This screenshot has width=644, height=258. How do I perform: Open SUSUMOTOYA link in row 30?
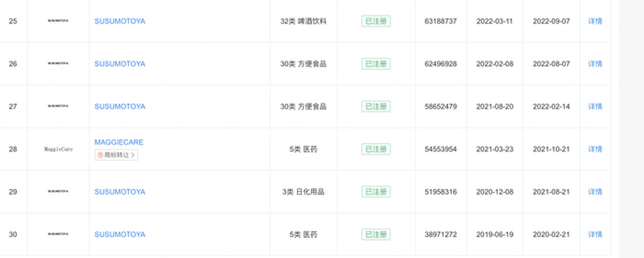120,234
